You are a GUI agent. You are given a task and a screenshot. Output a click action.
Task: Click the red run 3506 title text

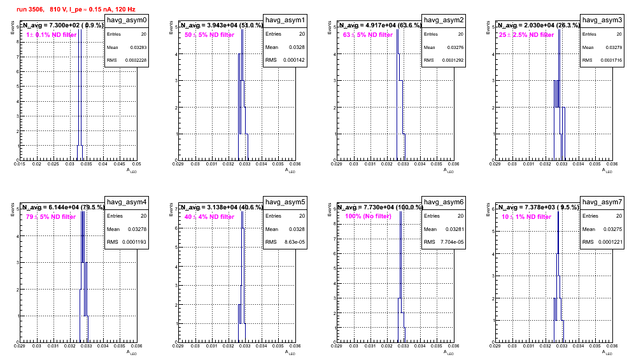(x=76, y=10)
